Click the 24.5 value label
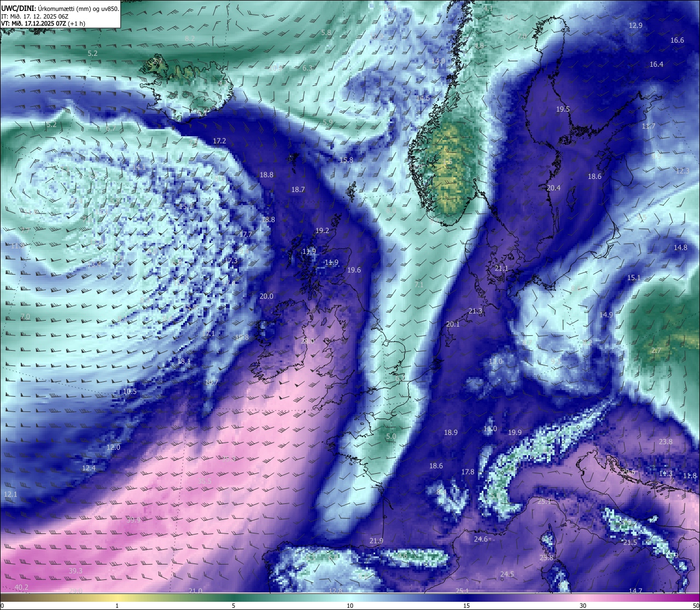The image size is (700, 610). 507,574
